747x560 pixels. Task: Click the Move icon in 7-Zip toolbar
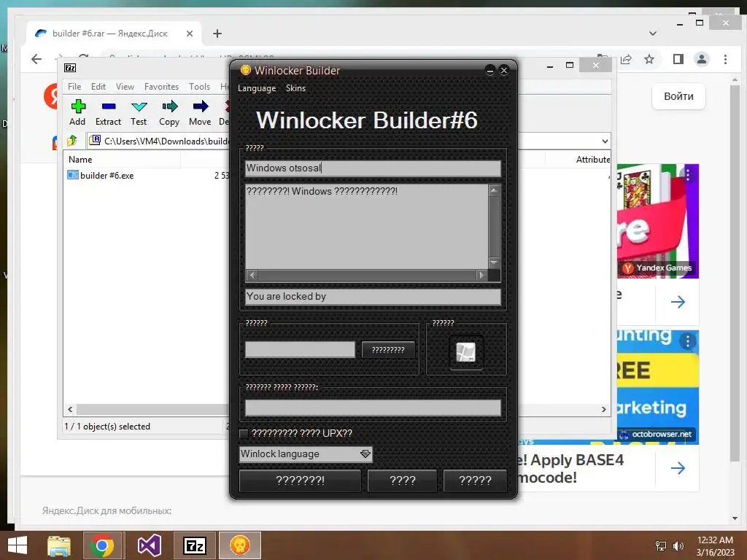[200, 106]
